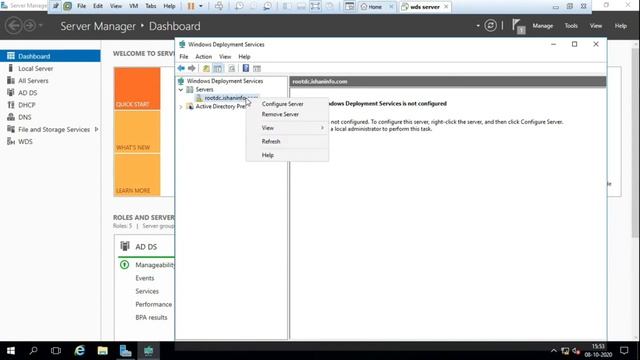Open Server Manager notifications flag
The image size is (640, 360).
[518, 26]
